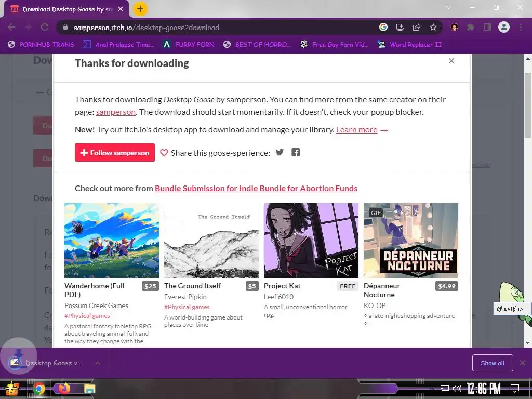Click the FREE label on Project Kat
This screenshot has height=399, width=532.
(x=348, y=286)
